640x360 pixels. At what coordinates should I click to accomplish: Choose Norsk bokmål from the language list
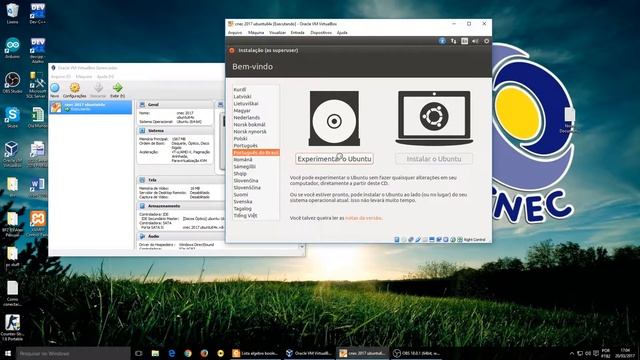249,124
